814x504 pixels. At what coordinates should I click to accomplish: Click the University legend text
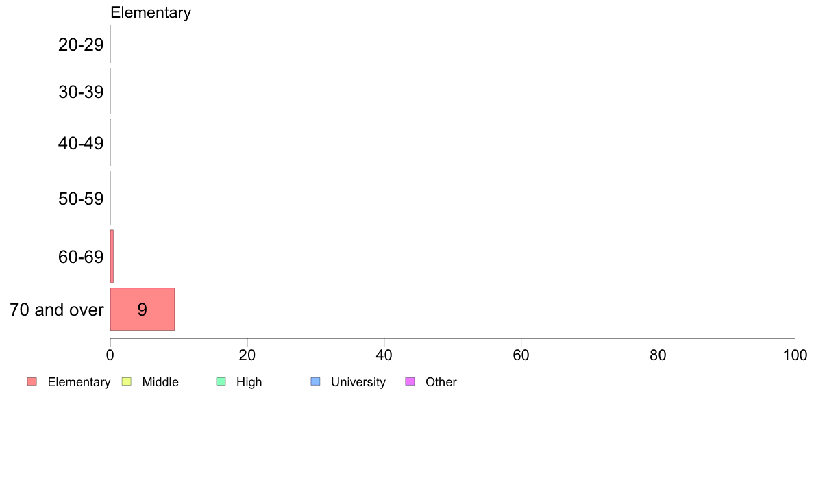click(x=358, y=382)
